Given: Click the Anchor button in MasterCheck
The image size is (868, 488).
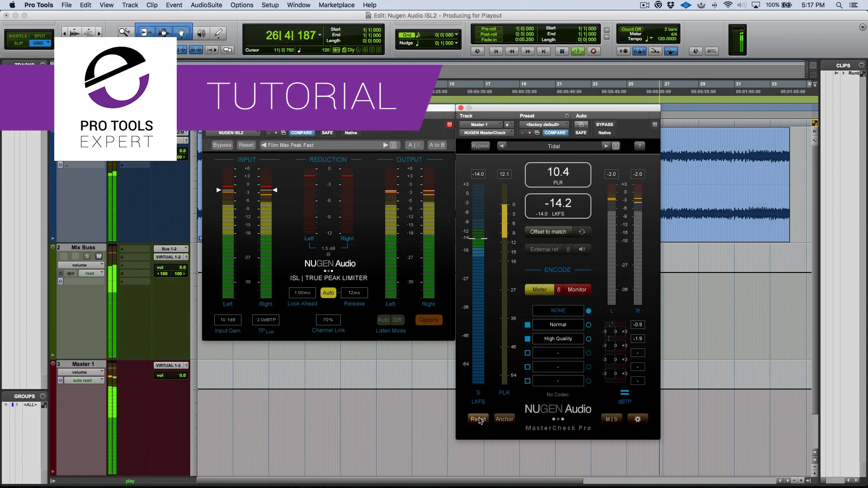Looking at the screenshot, I should [504, 419].
